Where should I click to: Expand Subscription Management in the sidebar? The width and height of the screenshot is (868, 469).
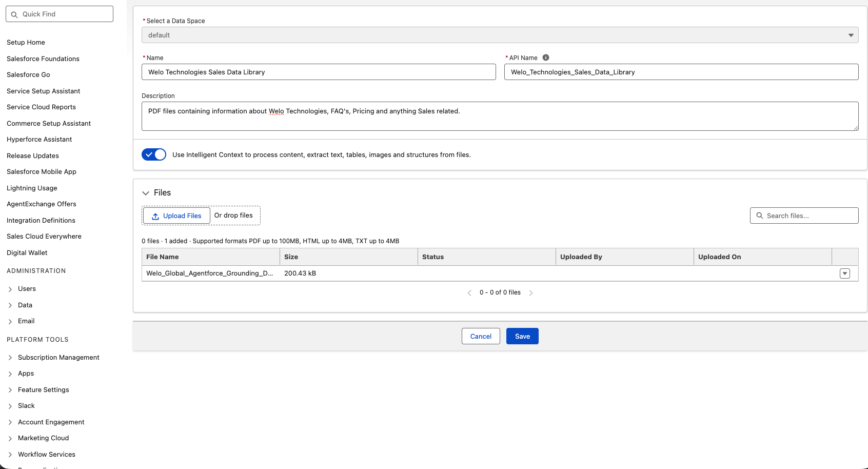[10, 358]
